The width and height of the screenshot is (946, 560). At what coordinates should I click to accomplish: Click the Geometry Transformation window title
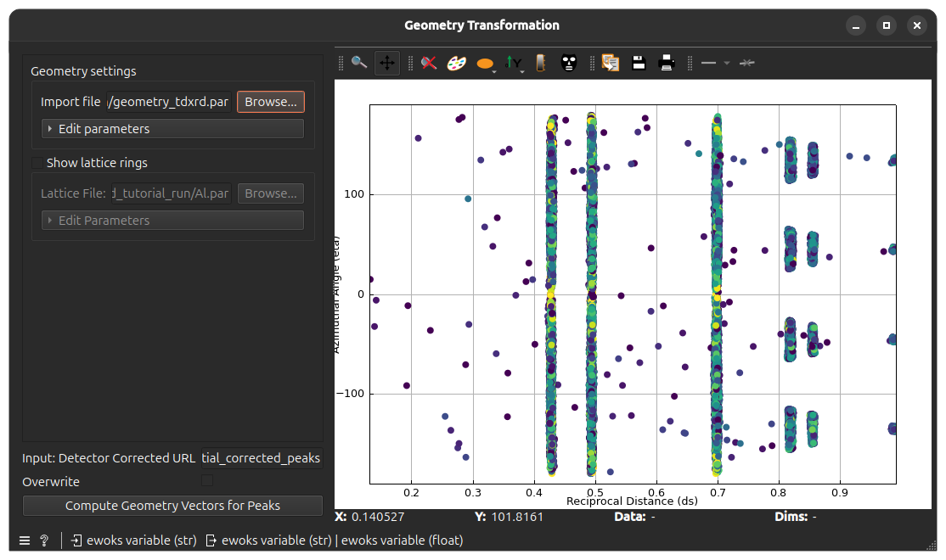(x=481, y=25)
